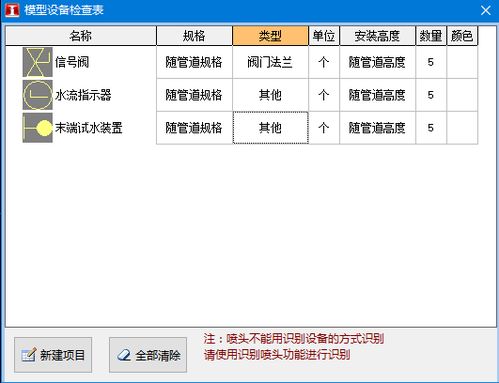This screenshot has width=499, height=383.
Task: Open type cell 其他 for 末端试水装置
Action: (x=270, y=128)
